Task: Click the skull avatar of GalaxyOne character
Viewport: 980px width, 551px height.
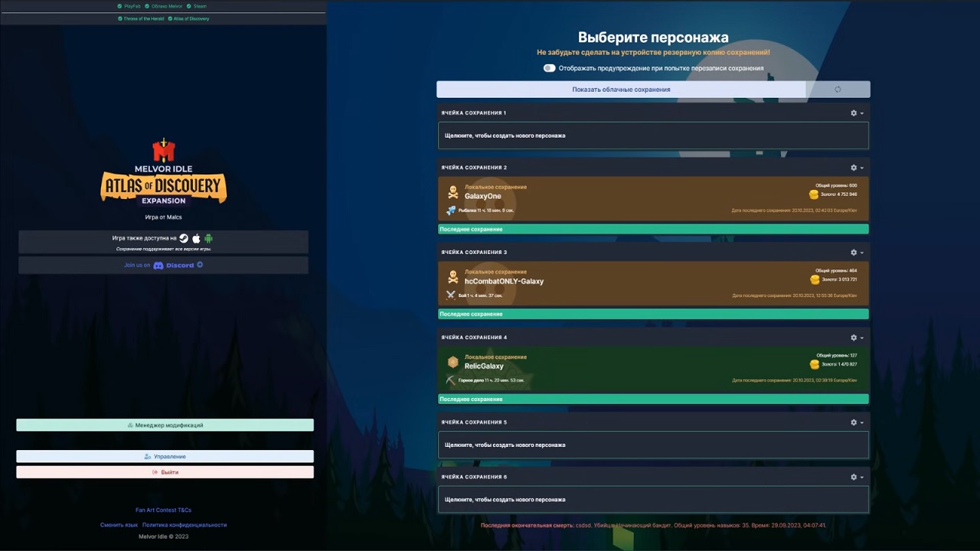Action: click(x=452, y=191)
